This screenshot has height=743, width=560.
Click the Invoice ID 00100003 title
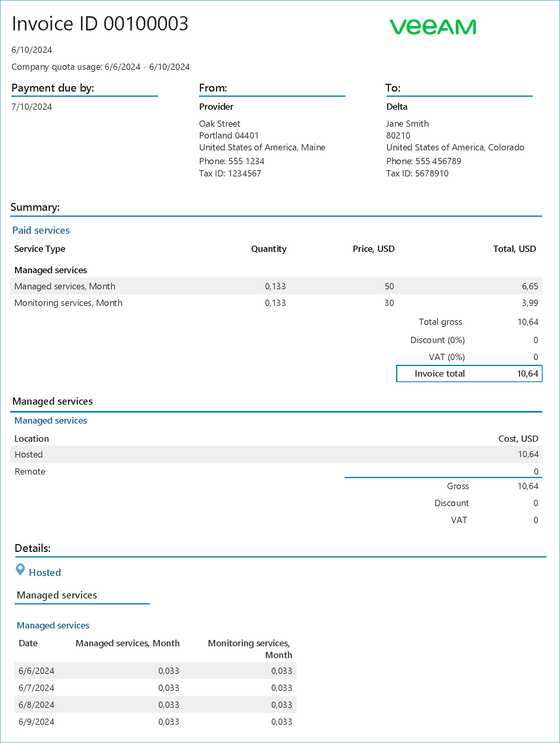[x=100, y=24]
